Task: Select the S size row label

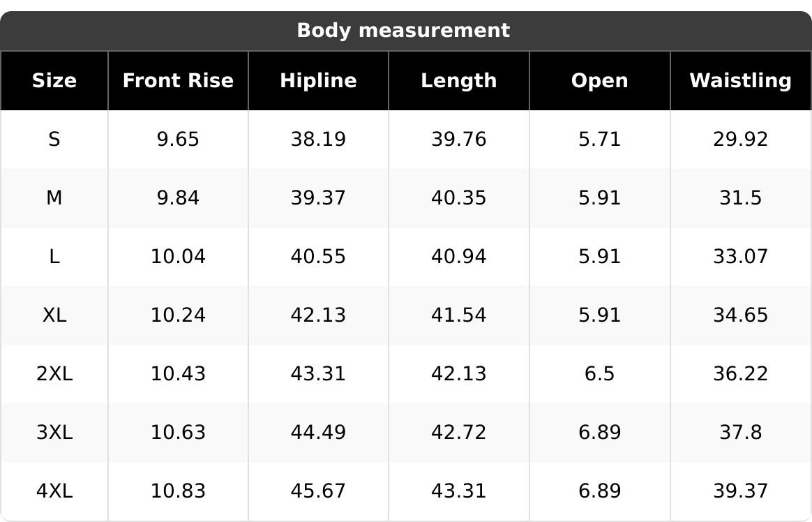Action: click(54, 140)
